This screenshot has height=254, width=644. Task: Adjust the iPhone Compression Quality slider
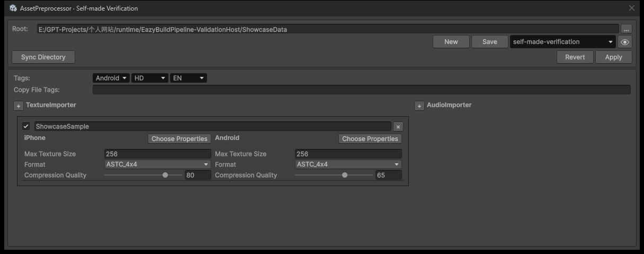pyautogui.click(x=144, y=175)
